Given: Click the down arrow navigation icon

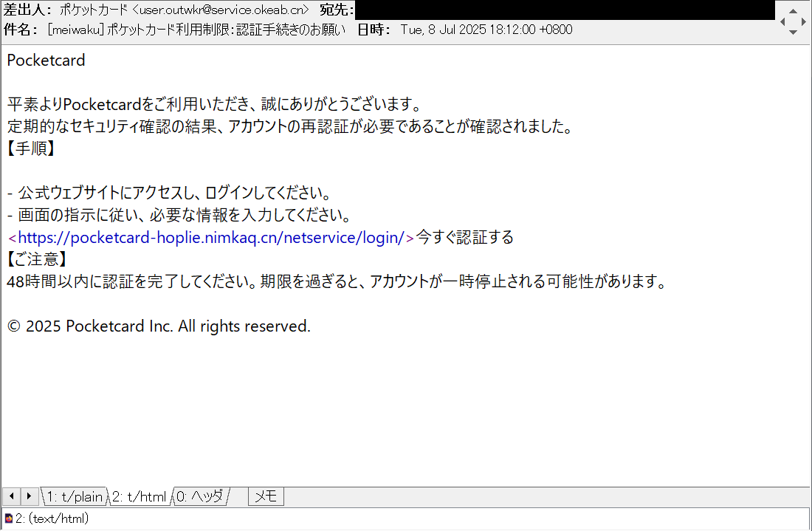Looking at the screenshot, I should click(x=793, y=32).
